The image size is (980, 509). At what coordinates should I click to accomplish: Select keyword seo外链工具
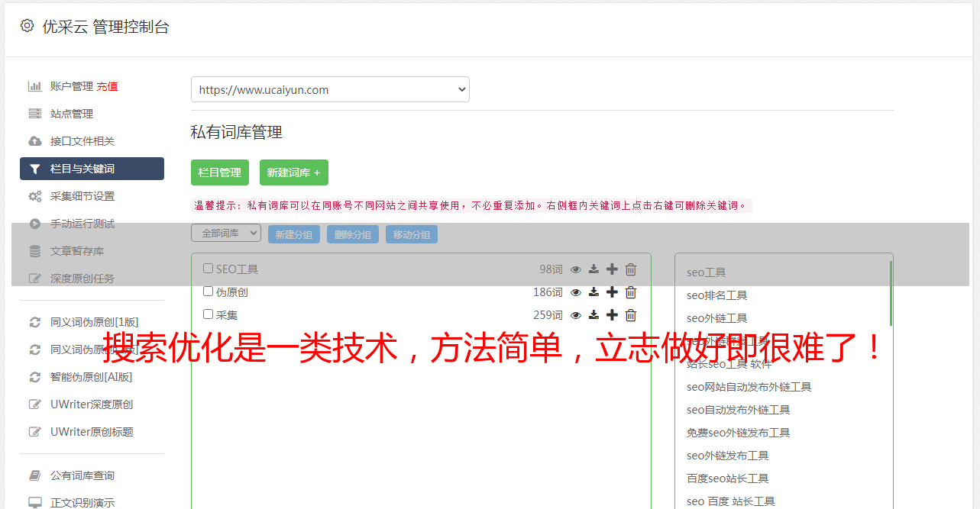[717, 318]
